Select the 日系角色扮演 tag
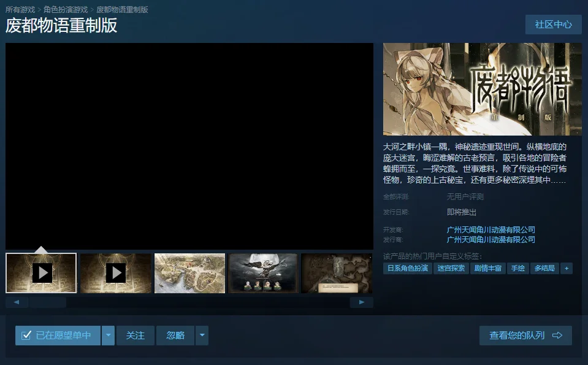 (x=407, y=268)
